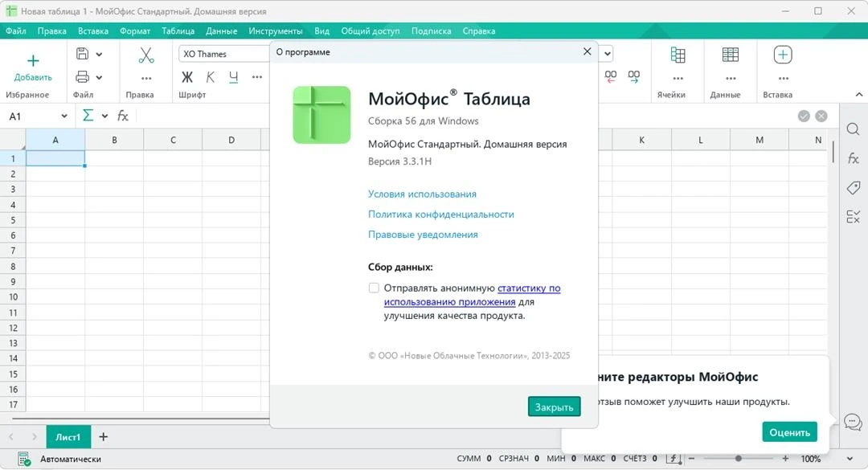This screenshot has height=470, width=868.
Task: Open the Правка menu
Action: click(x=52, y=31)
